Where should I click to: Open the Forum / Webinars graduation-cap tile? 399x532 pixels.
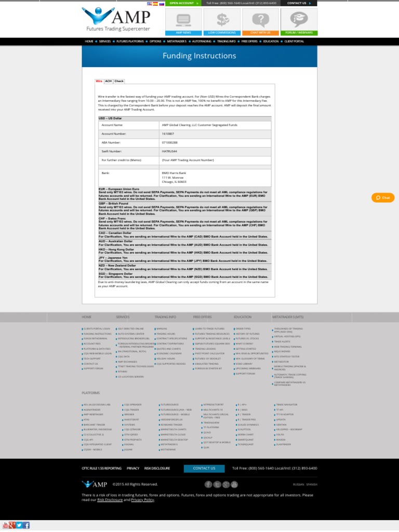299,22
